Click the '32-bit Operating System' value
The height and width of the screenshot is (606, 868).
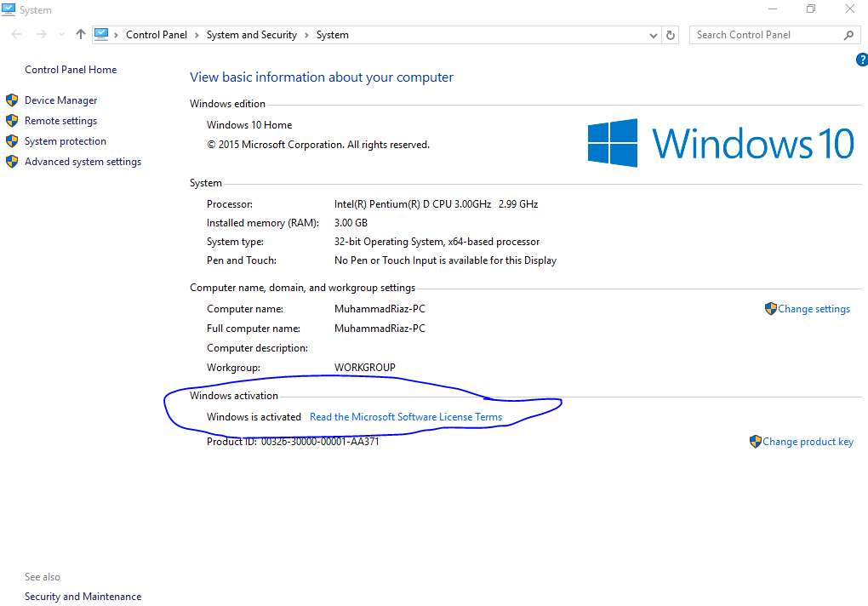(437, 242)
